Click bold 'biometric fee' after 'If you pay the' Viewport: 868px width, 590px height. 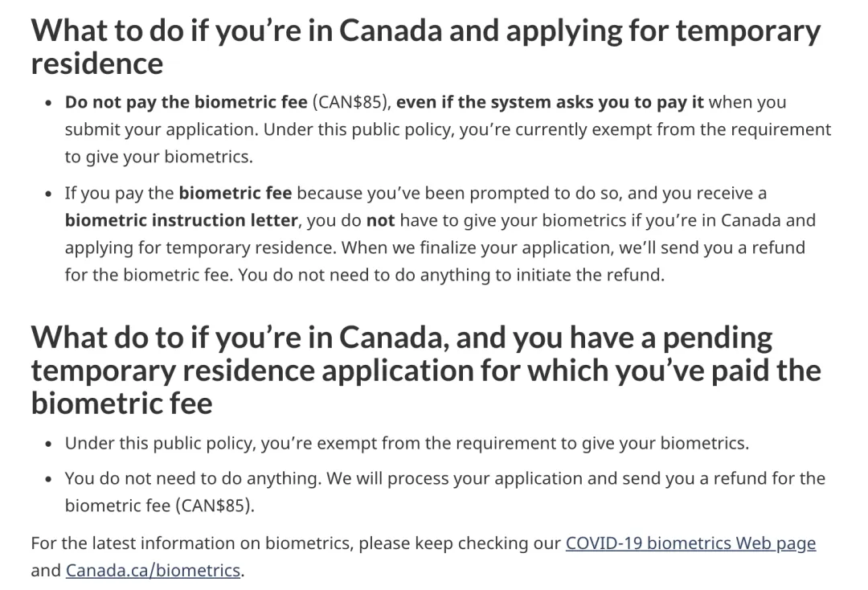(x=235, y=193)
